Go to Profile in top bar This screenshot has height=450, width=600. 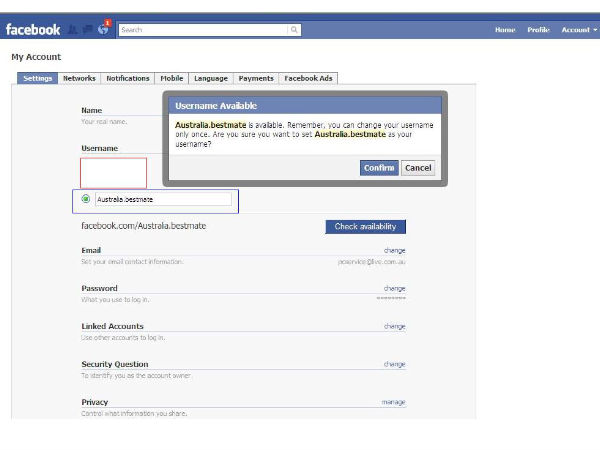click(538, 30)
